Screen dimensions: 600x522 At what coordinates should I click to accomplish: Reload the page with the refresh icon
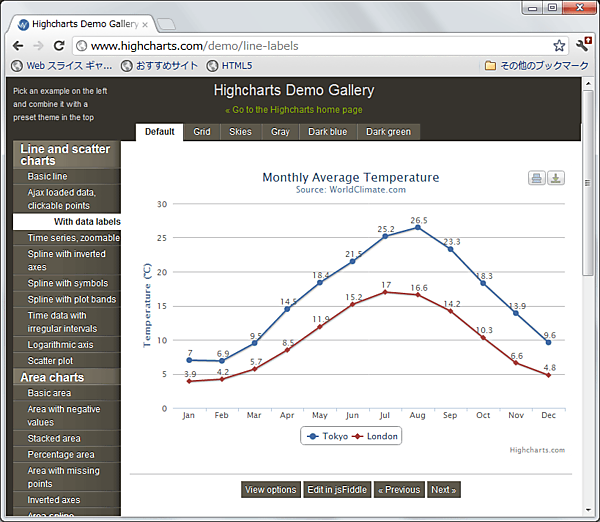59,46
